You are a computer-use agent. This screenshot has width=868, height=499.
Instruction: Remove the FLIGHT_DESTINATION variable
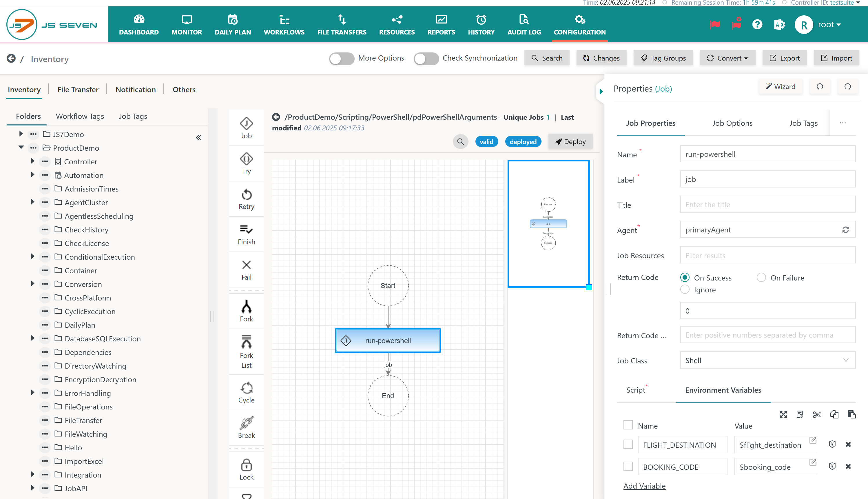click(848, 445)
